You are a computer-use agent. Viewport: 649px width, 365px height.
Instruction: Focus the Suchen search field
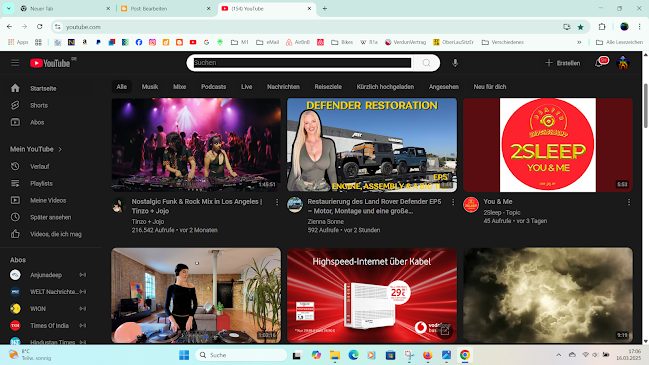tap(302, 63)
